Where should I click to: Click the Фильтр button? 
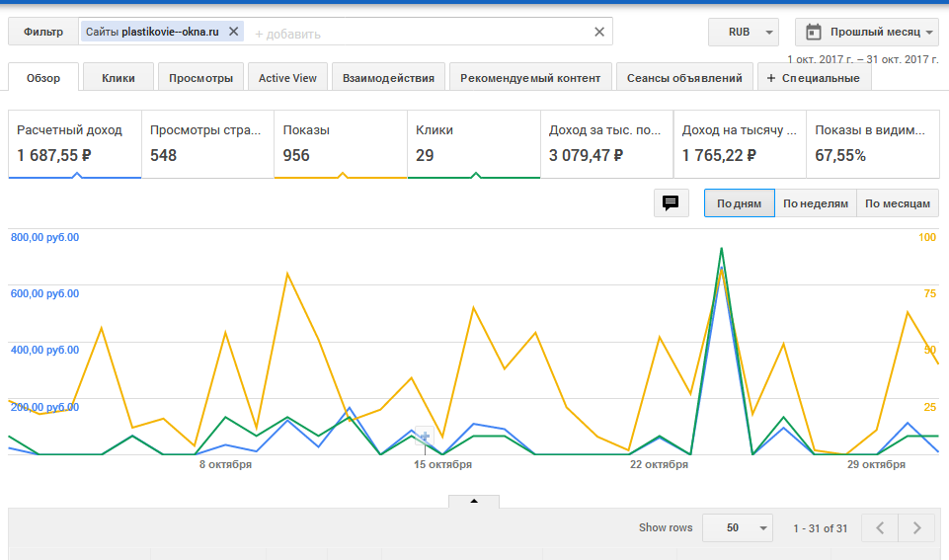click(43, 32)
